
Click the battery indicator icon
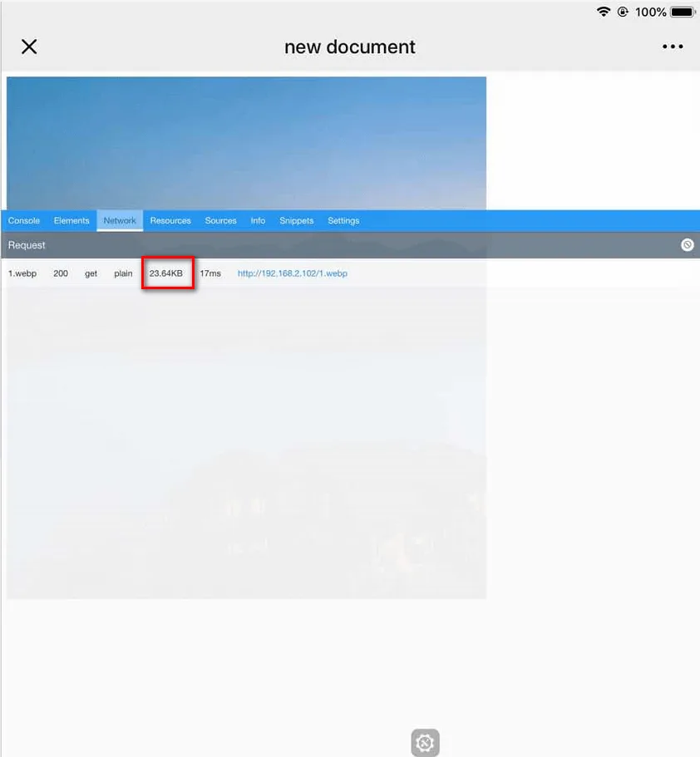click(x=683, y=12)
